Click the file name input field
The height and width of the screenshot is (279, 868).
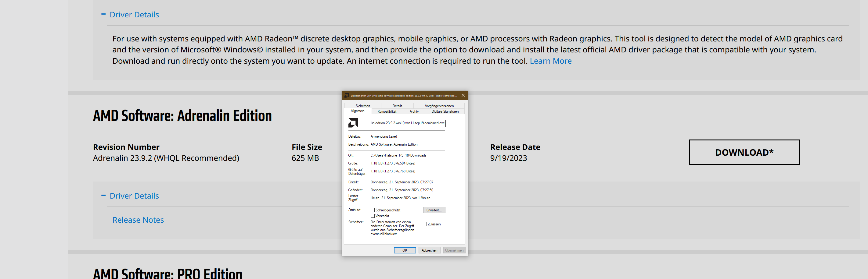408,123
